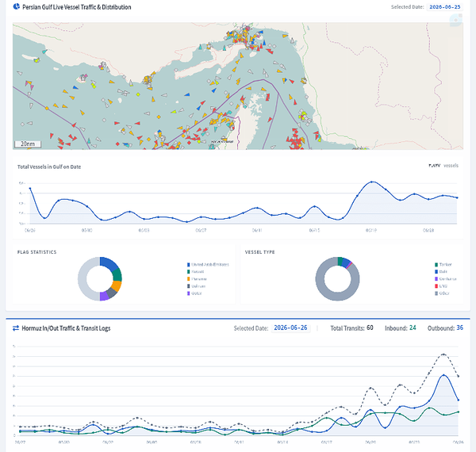476x452 pixels.
Task: Click the red vessel cluster near the map's bottom edge
Action: tap(295, 140)
